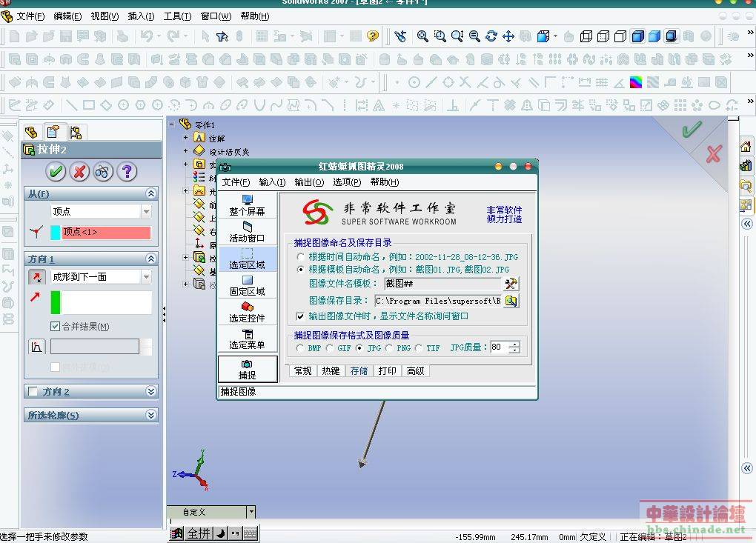Toggle 合并结果(M) checkbox
This screenshot has height=543, width=756.
[55, 327]
